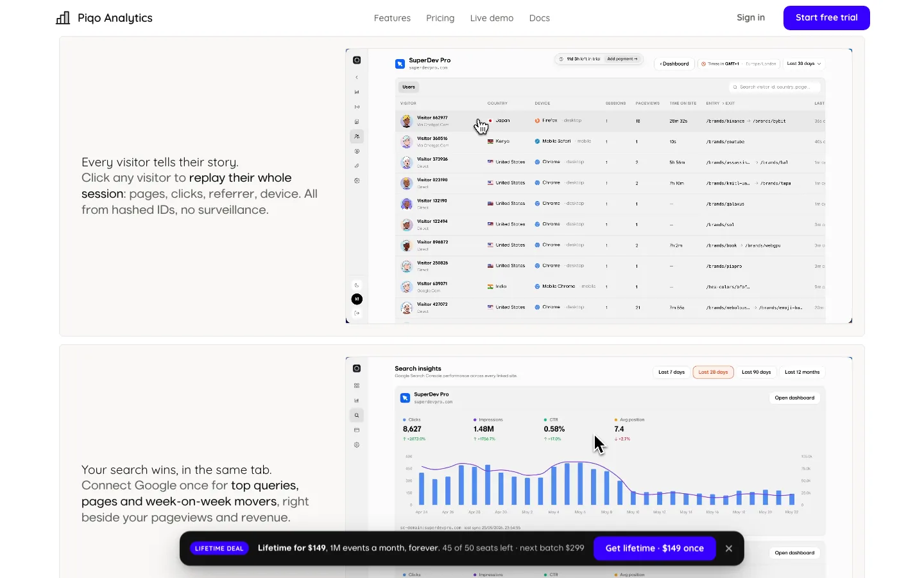This screenshot has height=578, width=924.
Task: Click the Firefox icon in the Japan row
Action: (x=537, y=121)
